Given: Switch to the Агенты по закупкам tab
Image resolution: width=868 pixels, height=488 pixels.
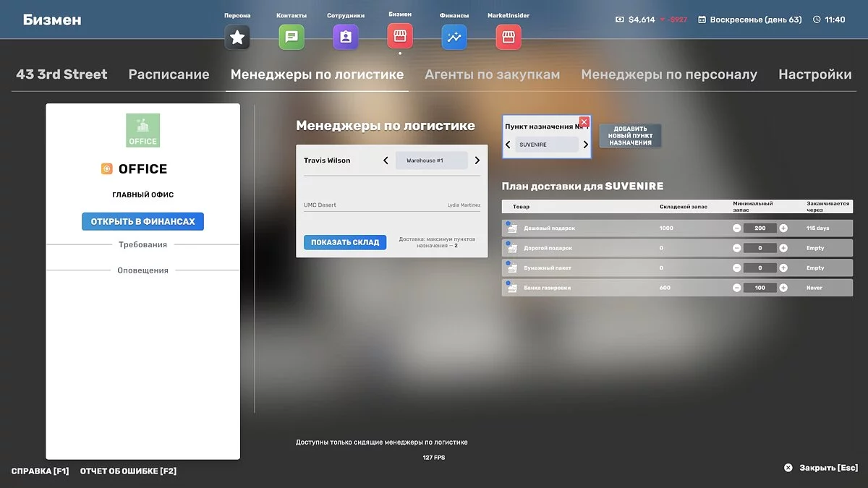Looking at the screenshot, I should [x=493, y=74].
